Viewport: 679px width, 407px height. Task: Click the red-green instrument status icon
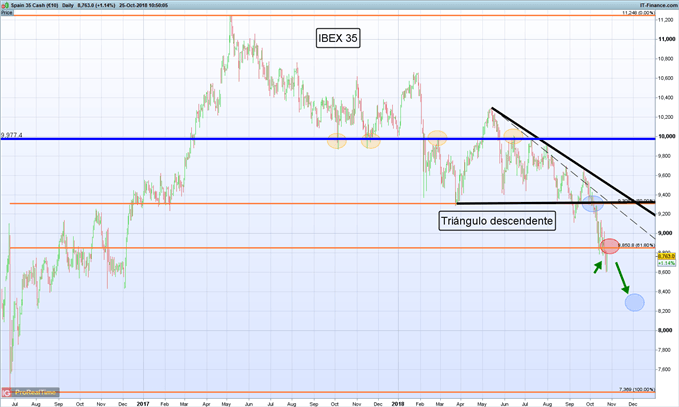(5, 5)
